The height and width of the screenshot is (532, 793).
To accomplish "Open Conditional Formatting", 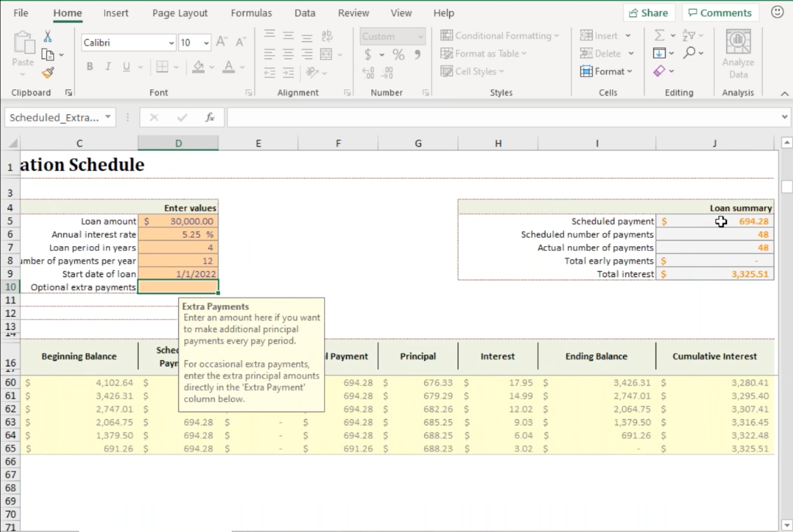I will 500,35.
